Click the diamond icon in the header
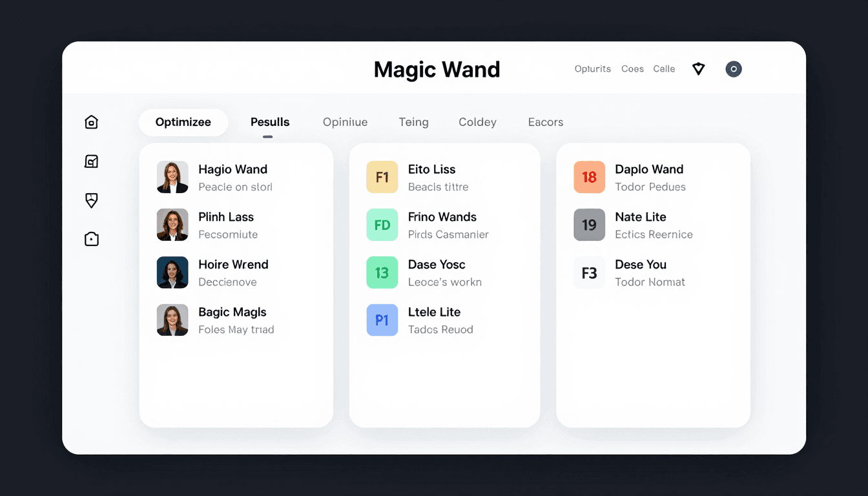 699,69
